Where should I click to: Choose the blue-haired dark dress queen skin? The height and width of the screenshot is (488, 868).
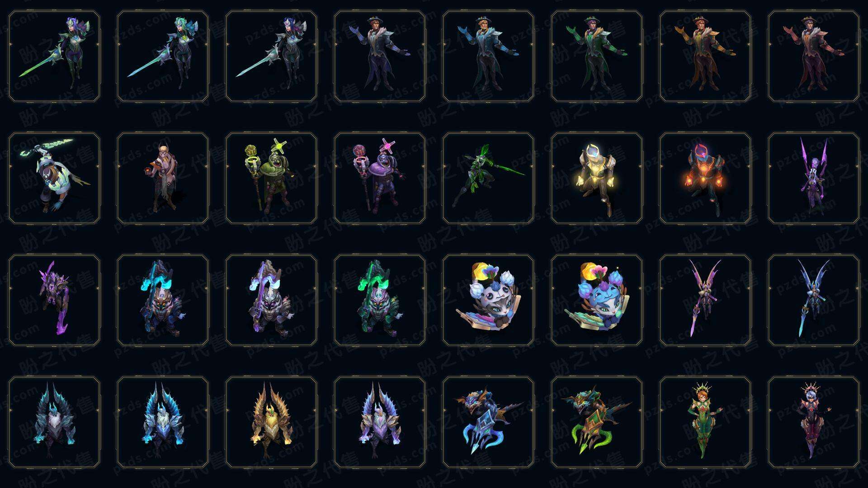click(814, 422)
